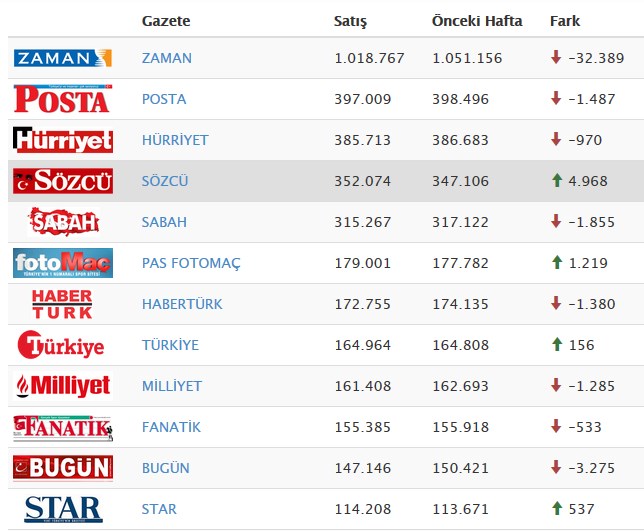Open the PAS FOTOMAÇ text link
This screenshot has height=531, width=644.
point(191,263)
